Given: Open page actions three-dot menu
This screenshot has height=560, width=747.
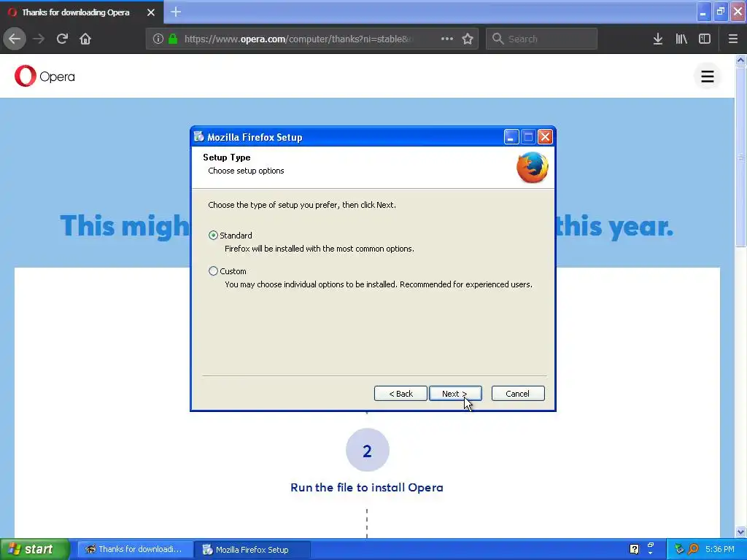Looking at the screenshot, I should tap(447, 39).
